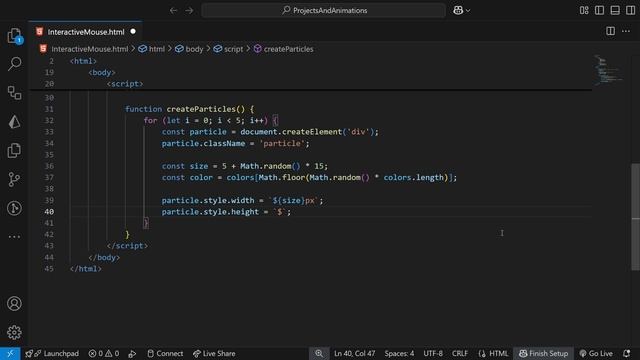Image resolution: width=640 pixels, height=360 pixels.
Task: Click the createParticles function name on line 31
Action: click(x=201, y=109)
